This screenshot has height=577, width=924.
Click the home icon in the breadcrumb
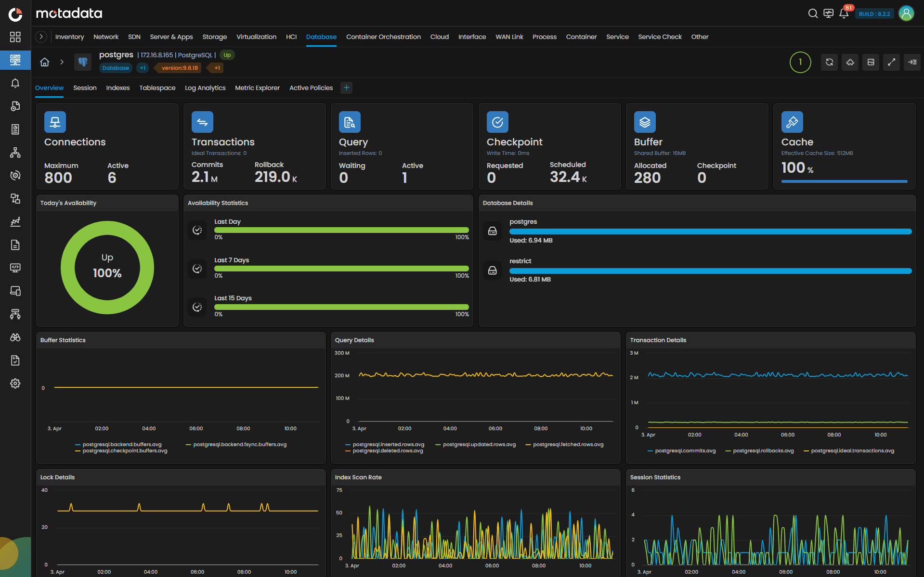pyautogui.click(x=44, y=62)
